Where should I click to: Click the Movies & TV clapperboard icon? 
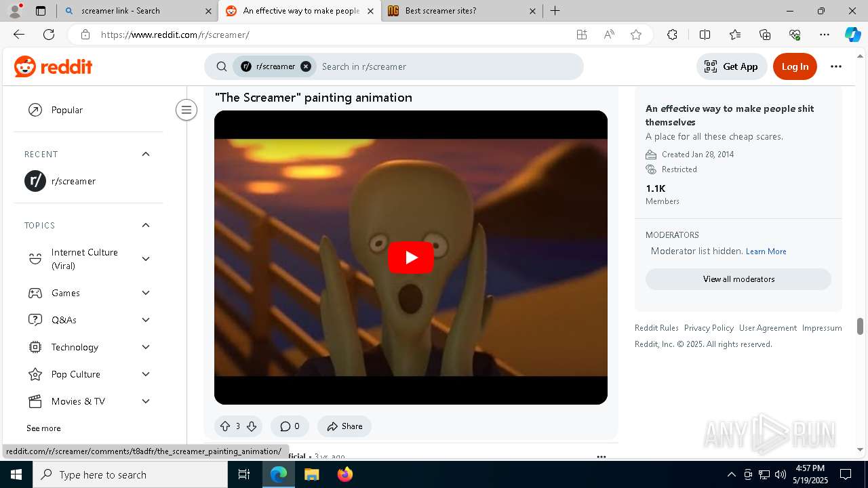click(x=35, y=401)
